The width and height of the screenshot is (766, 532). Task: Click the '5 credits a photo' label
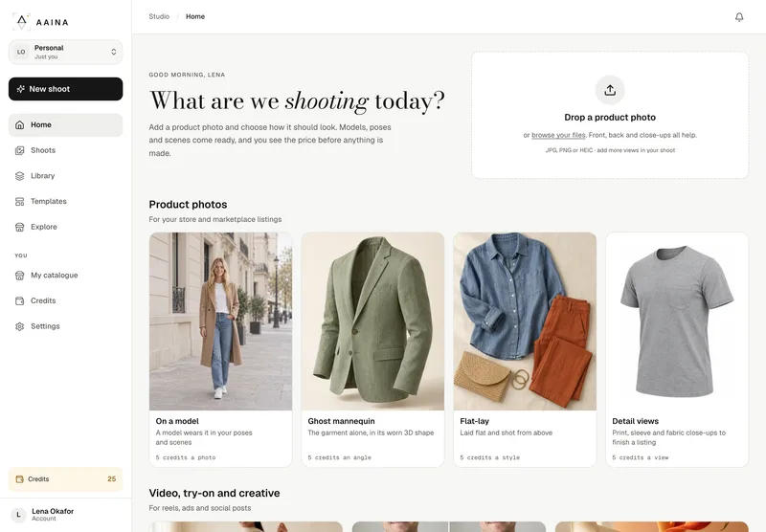coord(186,457)
